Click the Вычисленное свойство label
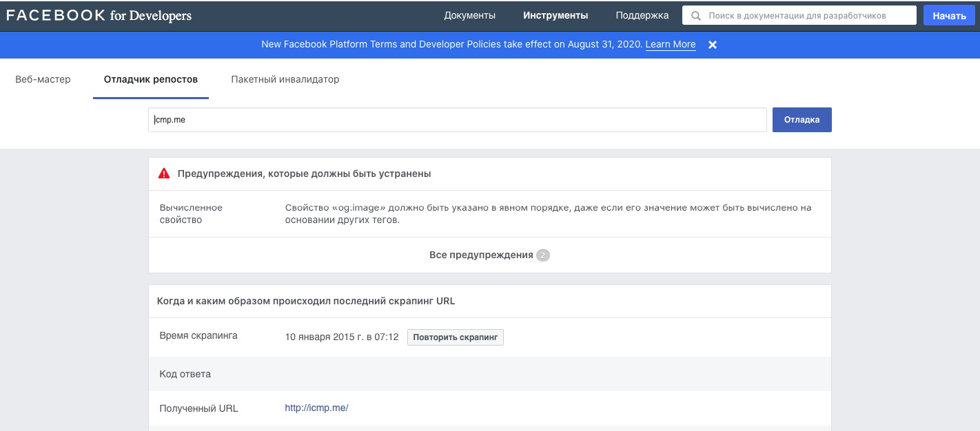The width and height of the screenshot is (980, 431). coord(192,213)
